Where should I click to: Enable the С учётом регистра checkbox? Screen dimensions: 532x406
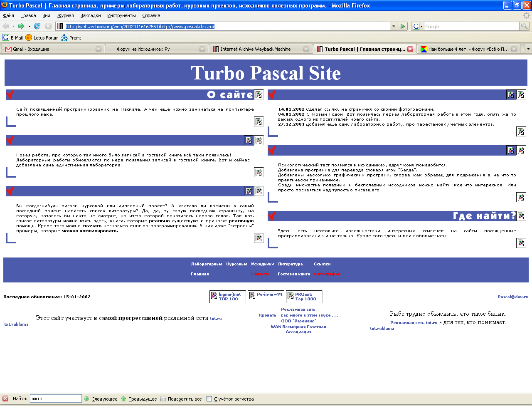(x=209, y=399)
